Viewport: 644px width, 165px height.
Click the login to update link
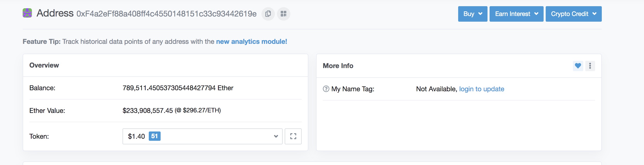tap(481, 89)
